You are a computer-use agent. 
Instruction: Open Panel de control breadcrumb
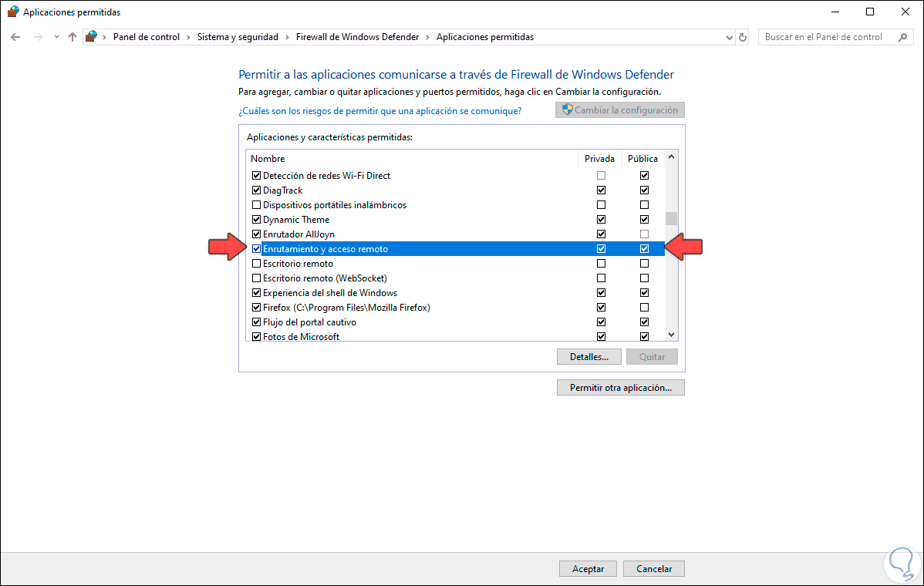pyautogui.click(x=146, y=37)
